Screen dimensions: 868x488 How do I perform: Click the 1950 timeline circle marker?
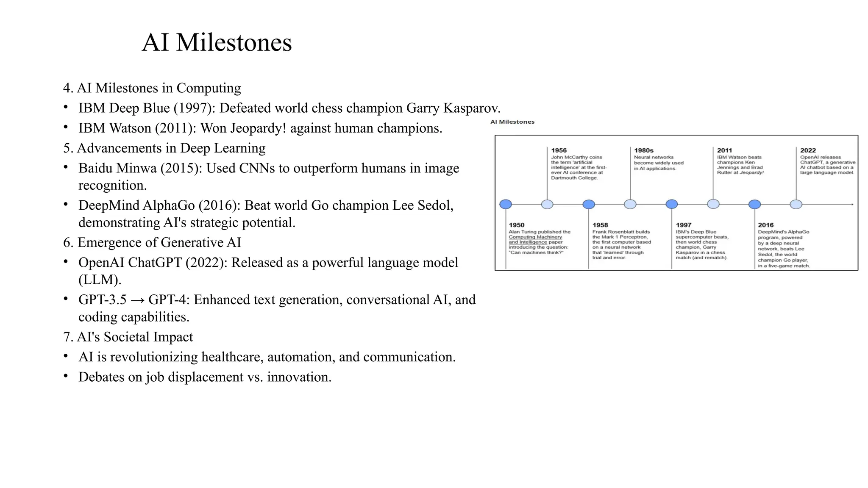pos(506,204)
